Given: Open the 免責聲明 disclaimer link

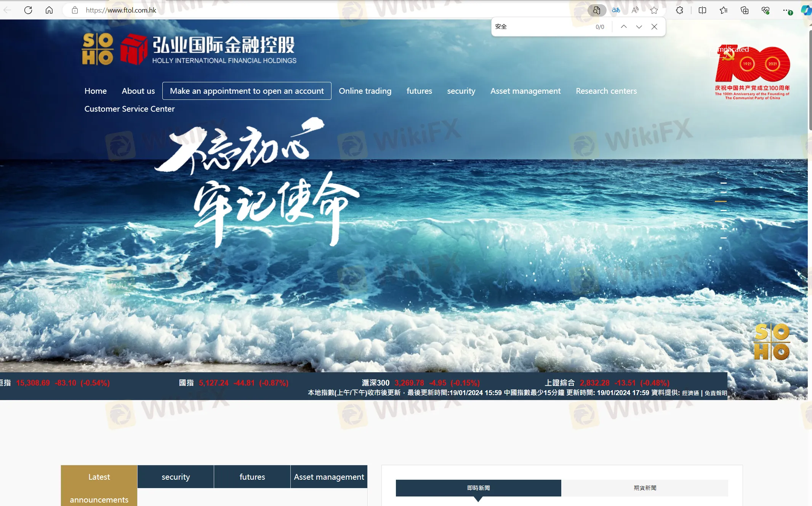Looking at the screenshot, I should pyautogui.click(x=716, y=392).
